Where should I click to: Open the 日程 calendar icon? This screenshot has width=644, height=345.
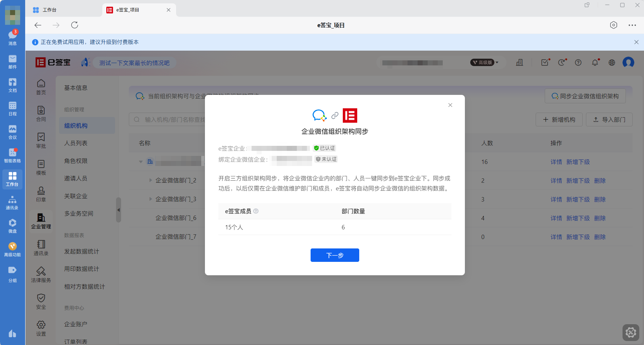pyautogui.click(x=12, y=109)
